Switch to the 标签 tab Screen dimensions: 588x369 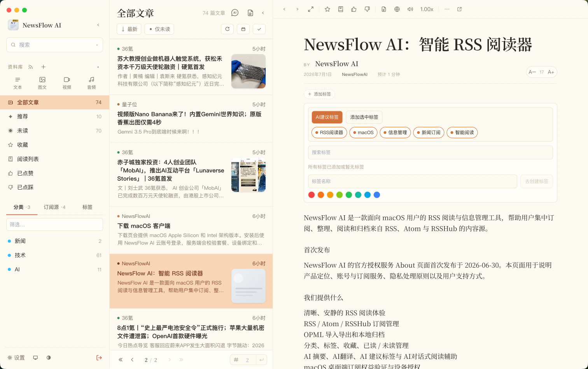[x=87, y=207]
